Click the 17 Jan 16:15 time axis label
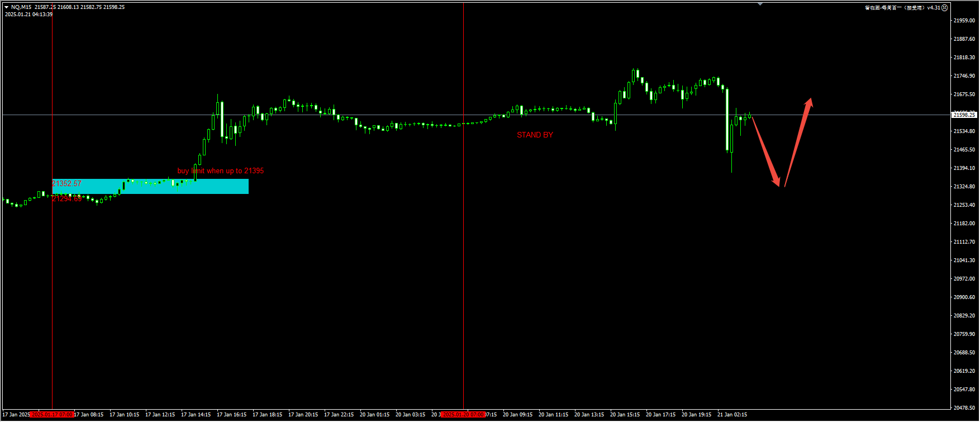This screenshot has height=422, width=980. click(x=231, y=415)
